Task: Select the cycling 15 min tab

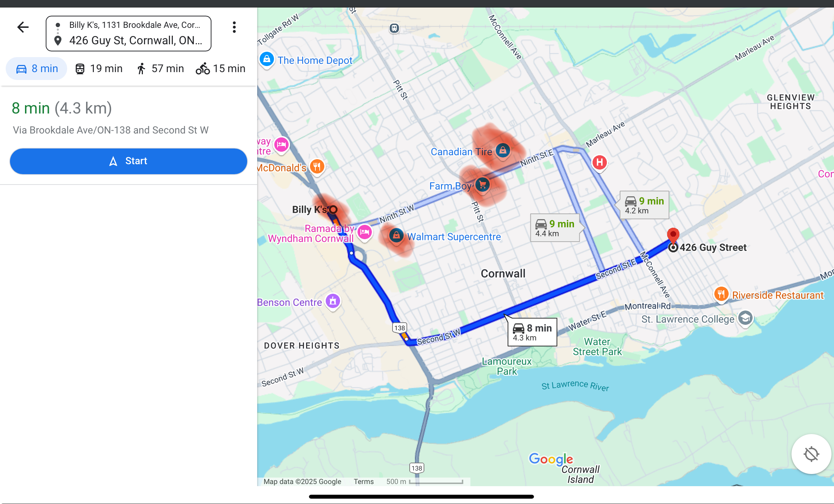Action: 220,69
